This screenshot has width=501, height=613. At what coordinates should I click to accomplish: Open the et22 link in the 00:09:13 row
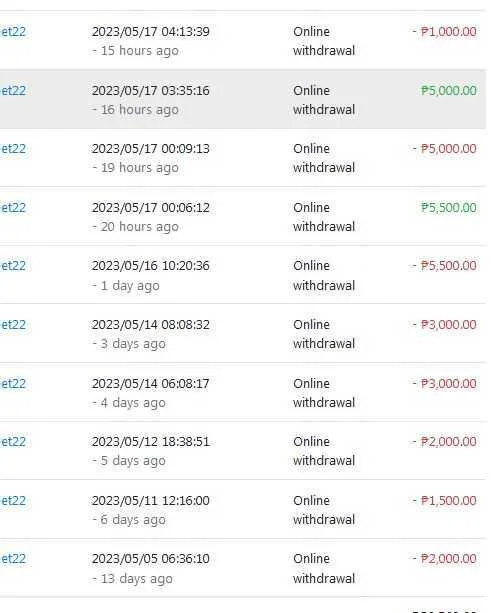(13, 149)
